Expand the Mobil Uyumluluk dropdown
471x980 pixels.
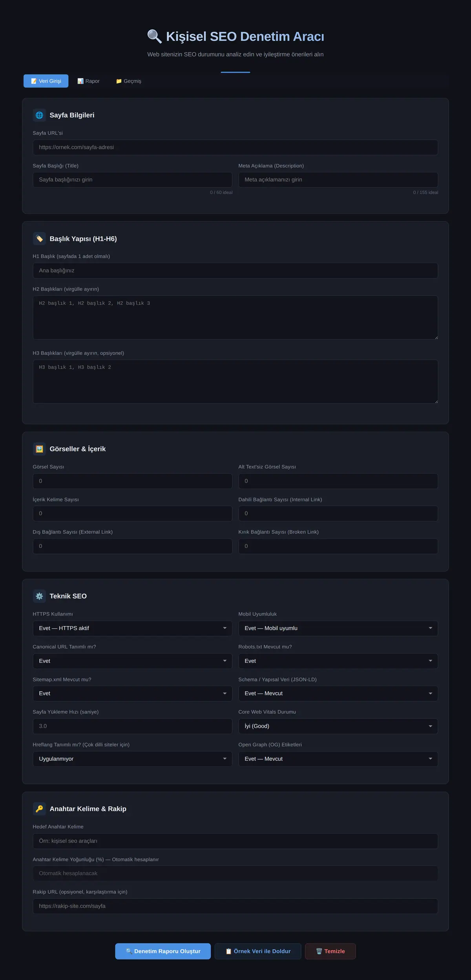tap(338, 628)
